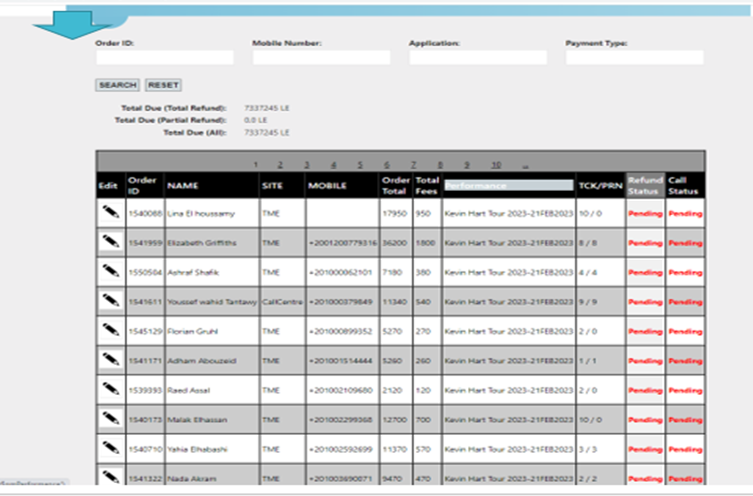Jump to results page 10
The image size is (753, 496).
pos(496,165)
